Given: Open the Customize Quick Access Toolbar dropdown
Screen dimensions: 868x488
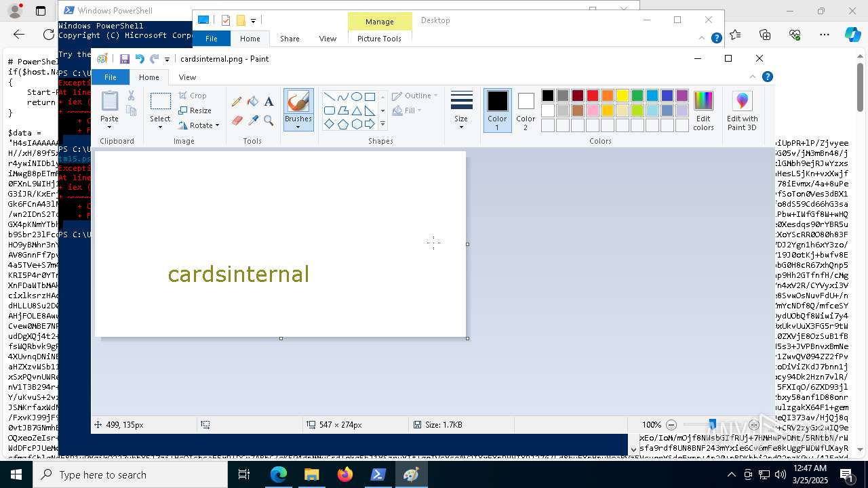Looking at the screenshot, I should [x=167, y=60].
